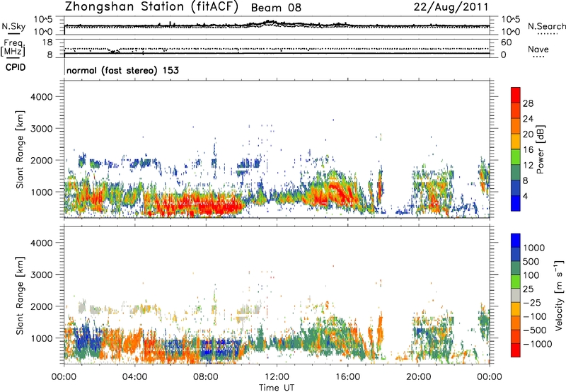The image size is (566, 392).
Task: Select the "Beam 08" label
Action: (x=276, y=8)
